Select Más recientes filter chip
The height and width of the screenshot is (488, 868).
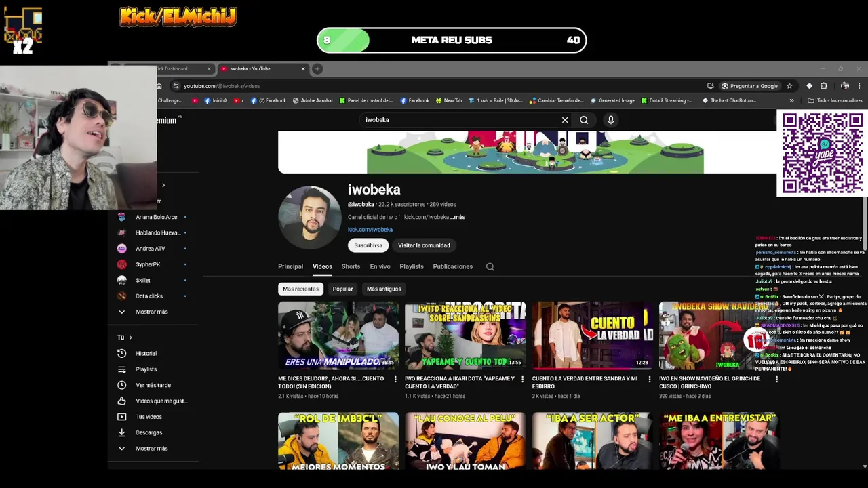coord(300,289)
